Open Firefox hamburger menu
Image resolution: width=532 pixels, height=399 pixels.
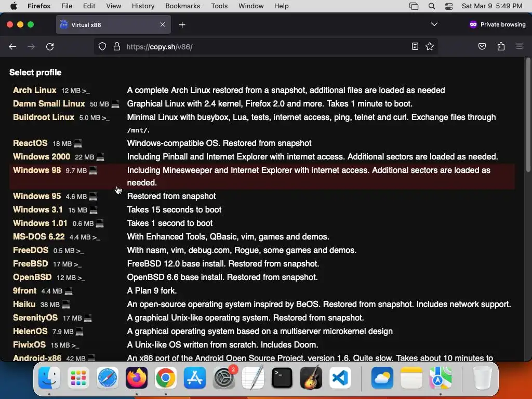tap(519, 46)
